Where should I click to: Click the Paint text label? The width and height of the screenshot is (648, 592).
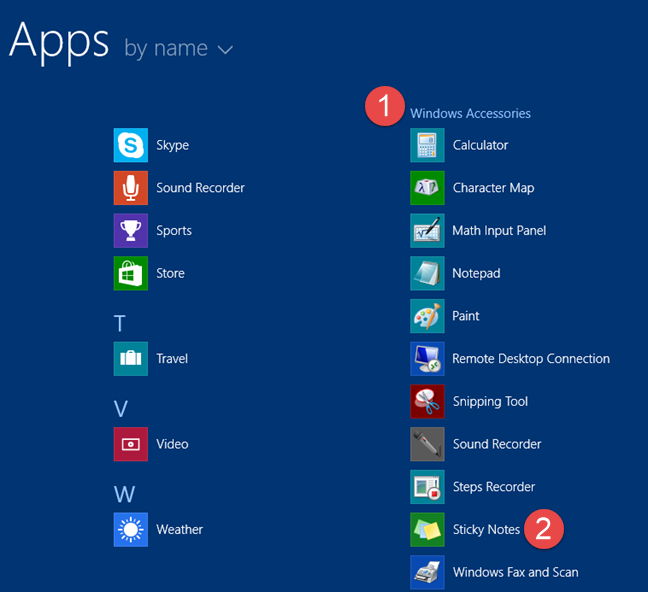click(x=466, y=316)
